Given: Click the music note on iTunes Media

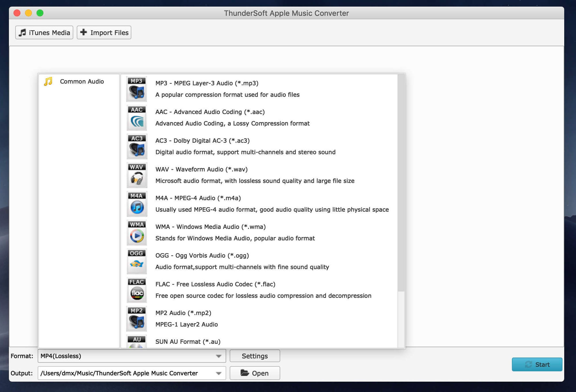Looking at the screenshot, I should [22, 32].
